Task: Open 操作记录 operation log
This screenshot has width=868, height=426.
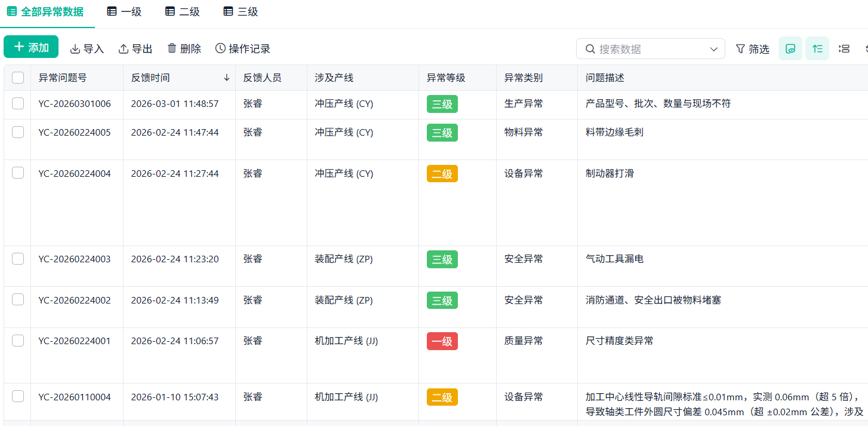Action: coord(243,49)
